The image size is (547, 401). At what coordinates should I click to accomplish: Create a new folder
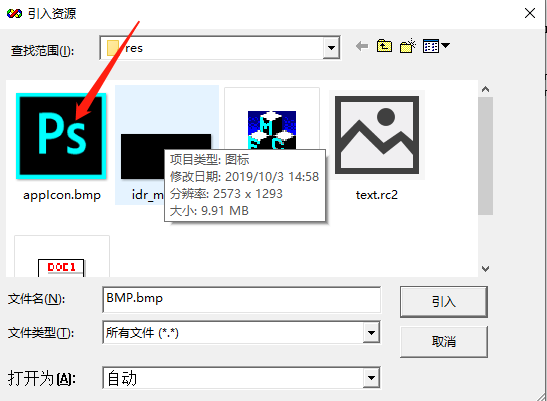pyautogui.click(x=407, y=46)
